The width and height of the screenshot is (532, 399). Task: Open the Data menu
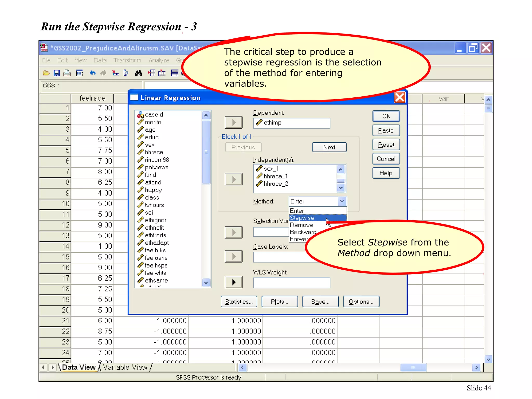(x=100, y=60)
